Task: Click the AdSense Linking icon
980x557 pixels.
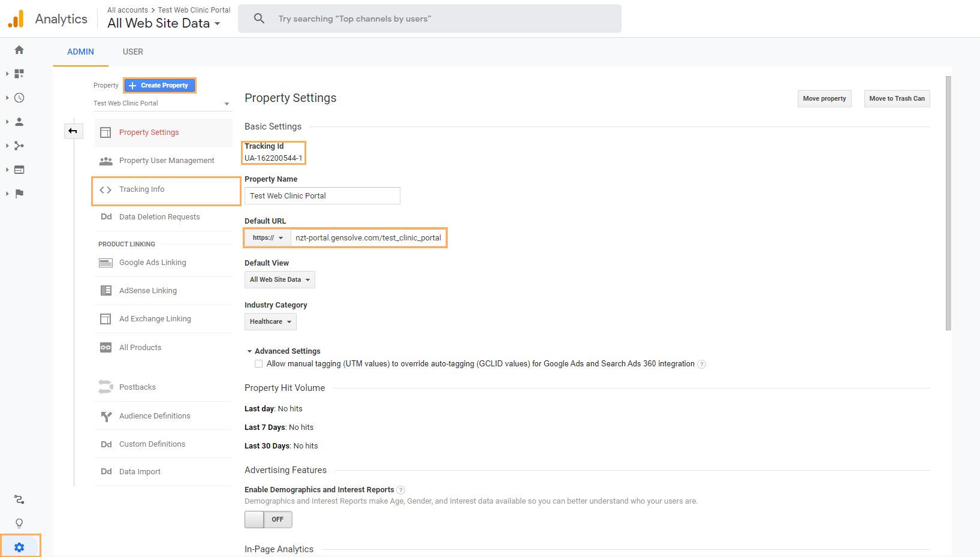Action: pos(105,291)
